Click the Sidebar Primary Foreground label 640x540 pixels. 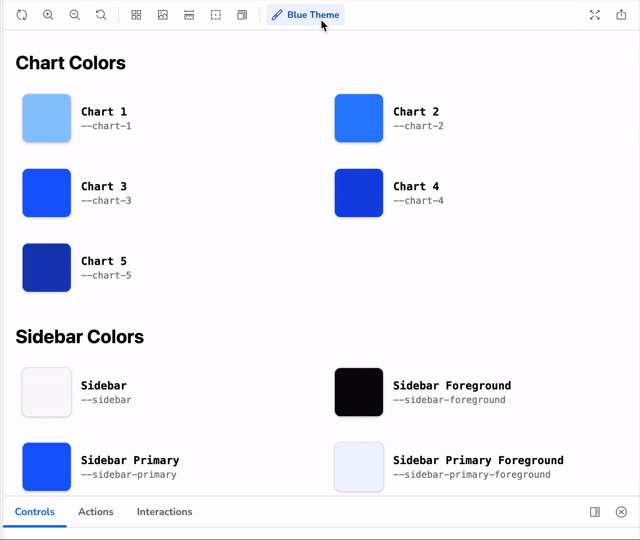(x=478, y=460)
